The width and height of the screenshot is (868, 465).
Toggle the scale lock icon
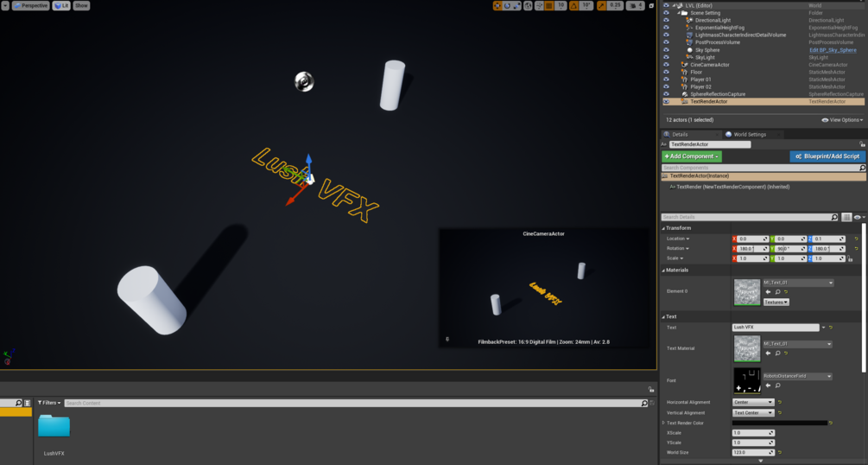point(850,258)
